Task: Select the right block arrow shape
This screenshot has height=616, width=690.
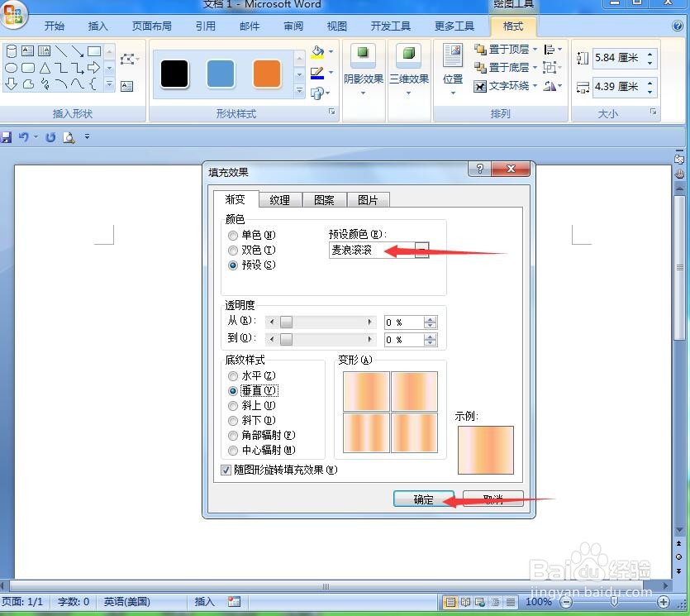Action: click(x=93, y=67)
